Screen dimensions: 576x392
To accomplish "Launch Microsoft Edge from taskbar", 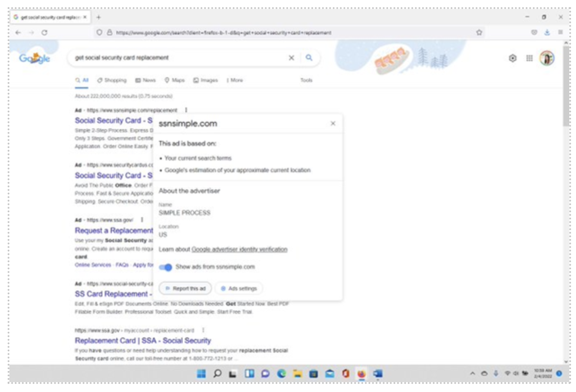I will pos(281,374).
